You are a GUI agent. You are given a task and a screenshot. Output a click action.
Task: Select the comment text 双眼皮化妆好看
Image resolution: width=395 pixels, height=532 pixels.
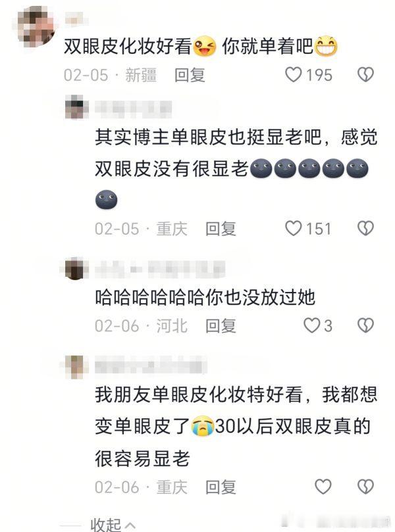coord(128,46)
